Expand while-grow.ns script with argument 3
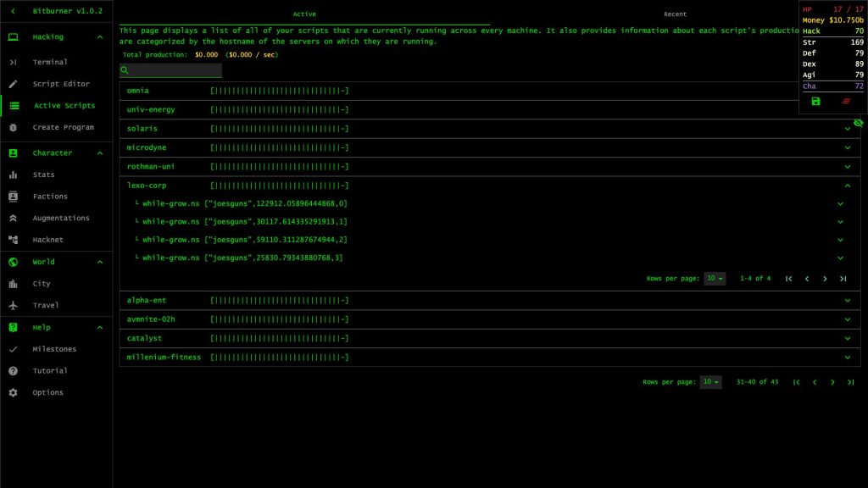The height and width of the screenshot is (488, 868). click(840, 258)
